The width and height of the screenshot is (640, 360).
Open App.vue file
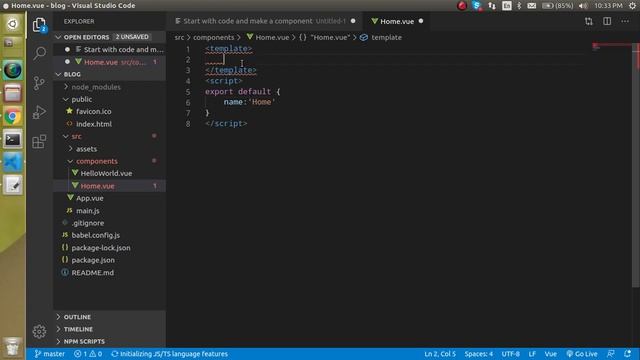coord(109,198)
